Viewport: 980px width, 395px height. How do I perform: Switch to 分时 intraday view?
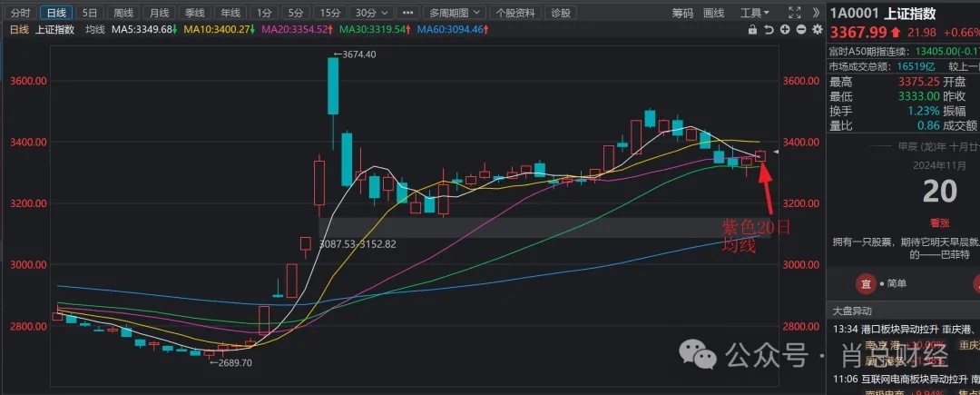[21, 13]
